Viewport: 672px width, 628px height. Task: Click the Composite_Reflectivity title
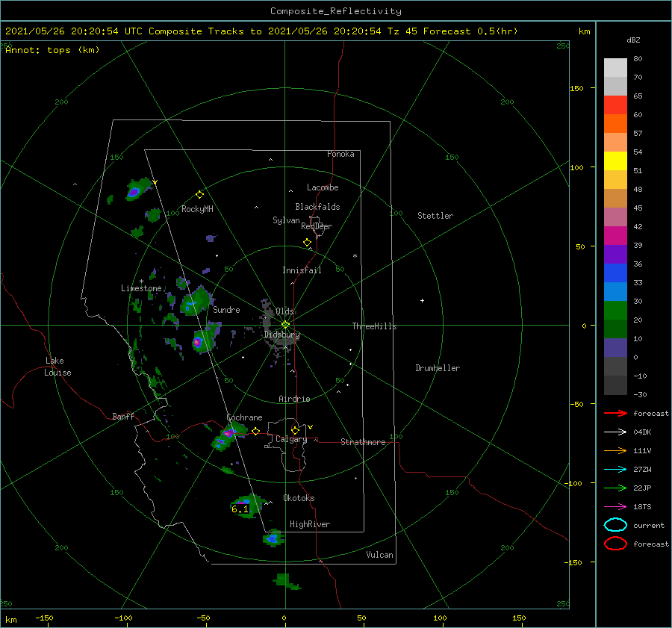pyautogui.click(x=336, y=11)
